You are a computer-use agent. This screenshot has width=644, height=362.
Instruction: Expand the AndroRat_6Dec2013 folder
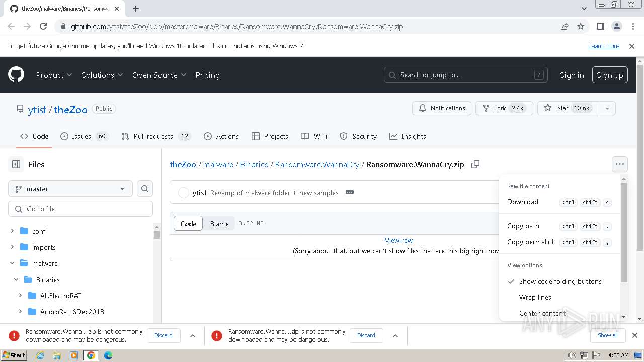20,312
